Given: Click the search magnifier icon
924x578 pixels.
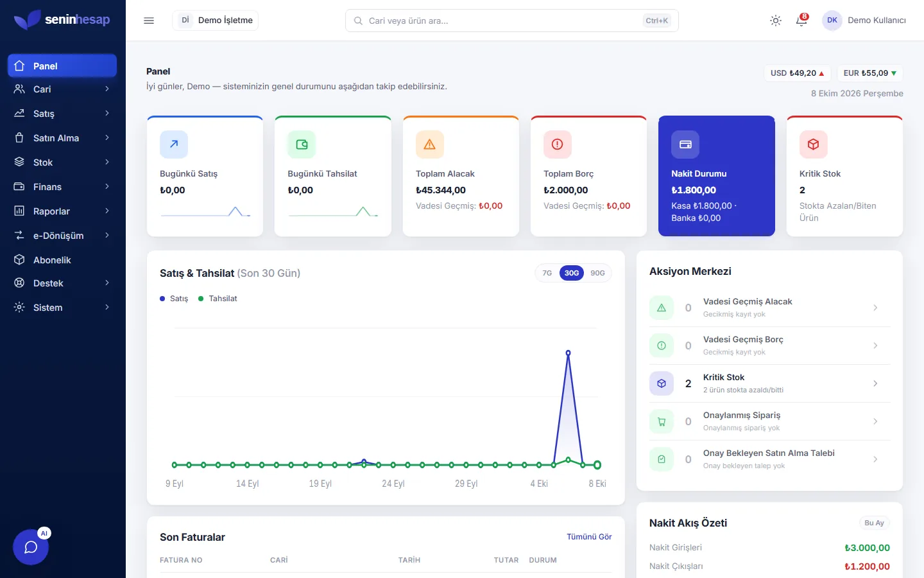Looking at the screenshot, I should coord(358,21).
